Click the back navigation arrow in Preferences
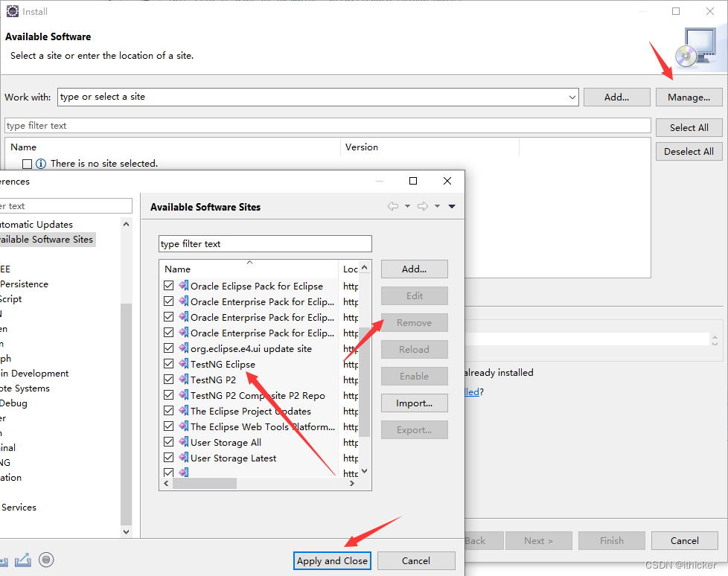Viewport: 728px width, 576px height. [x=393, y=206]
